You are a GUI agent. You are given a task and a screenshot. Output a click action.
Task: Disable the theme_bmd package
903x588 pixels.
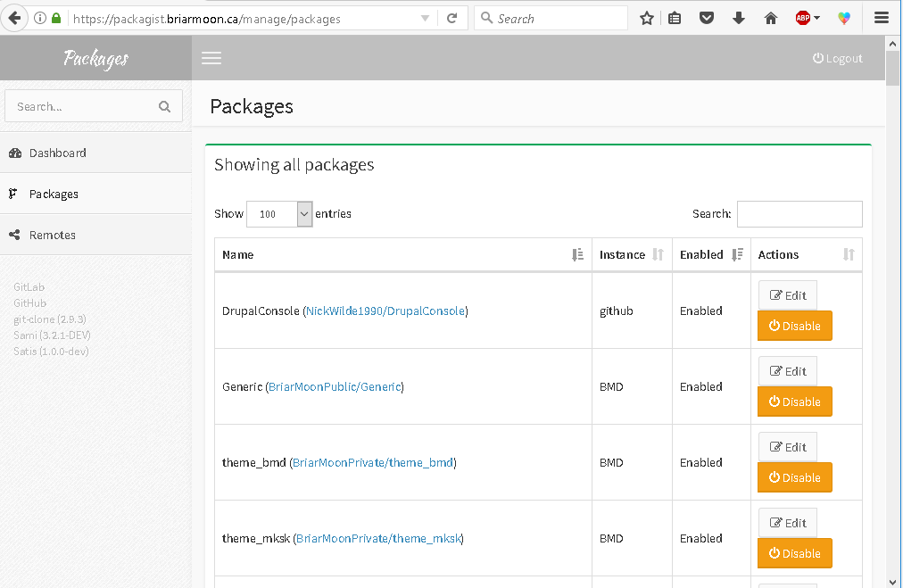795,477
